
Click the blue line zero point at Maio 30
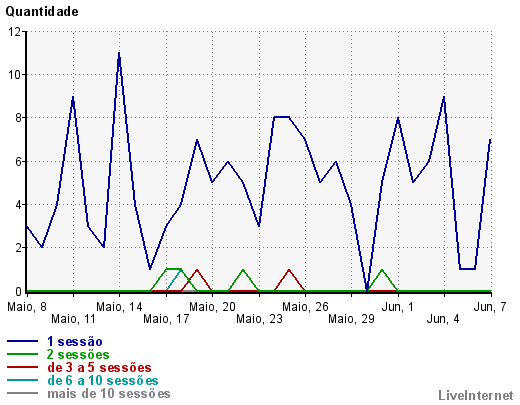367,291
